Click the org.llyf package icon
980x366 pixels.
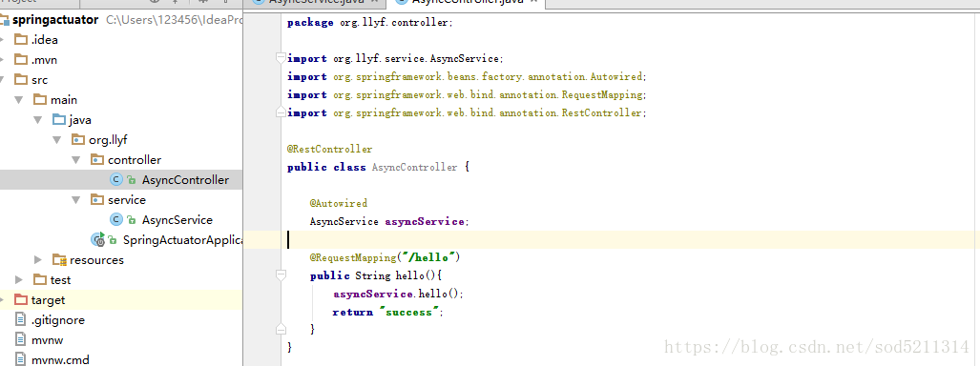(78, 140)
